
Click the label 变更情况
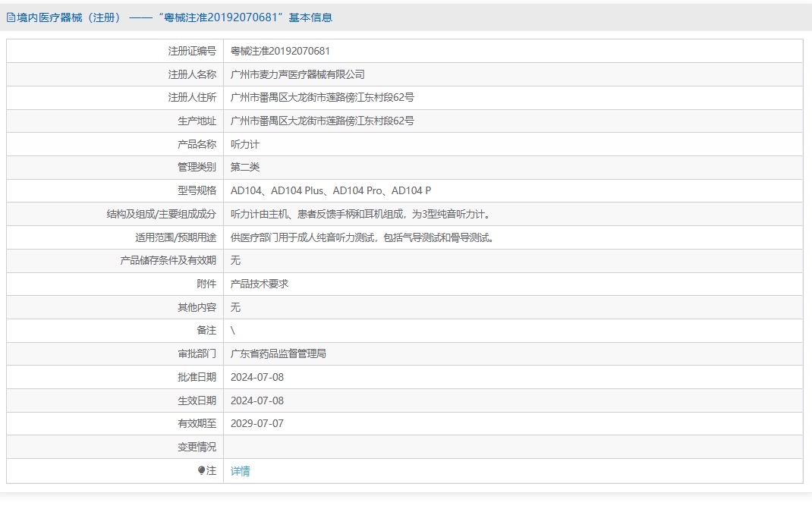click(197, 446)
